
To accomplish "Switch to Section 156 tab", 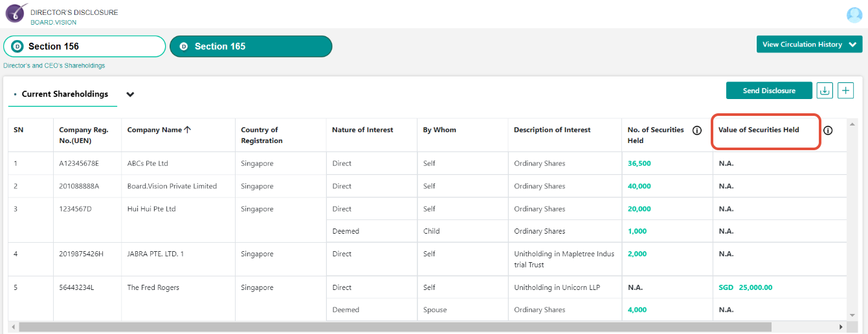I will pos(85,47).
